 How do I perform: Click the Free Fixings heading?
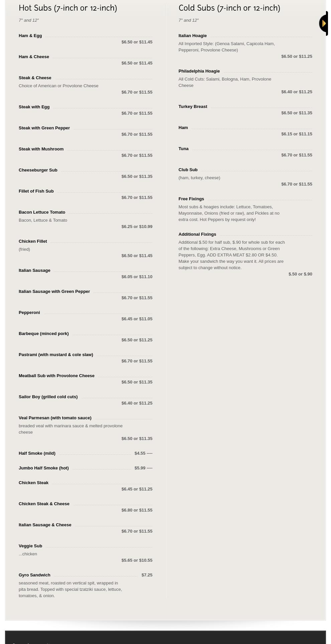tap(191, 199)
